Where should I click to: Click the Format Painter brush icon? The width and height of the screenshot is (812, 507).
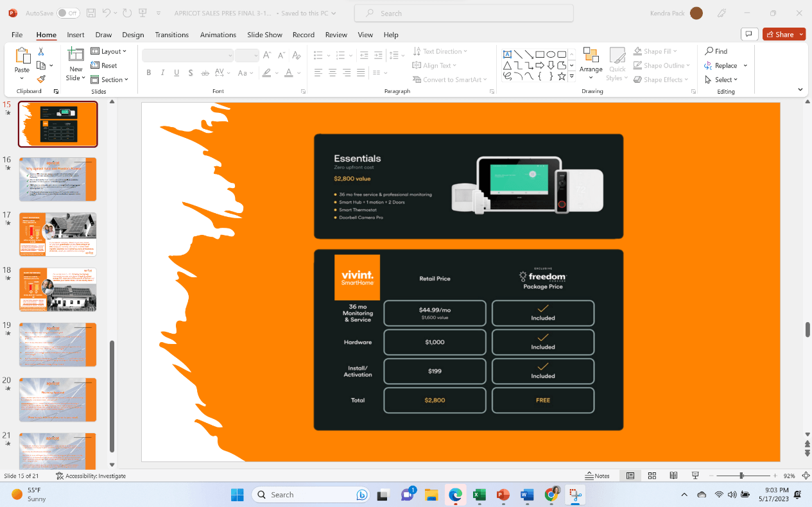(x=41, y=80)
